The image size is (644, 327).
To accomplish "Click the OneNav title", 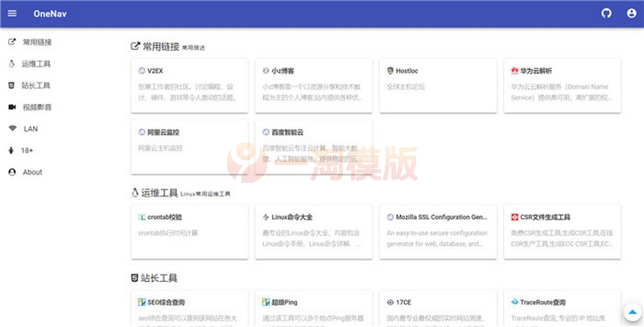I will click(x=50, y=14).
